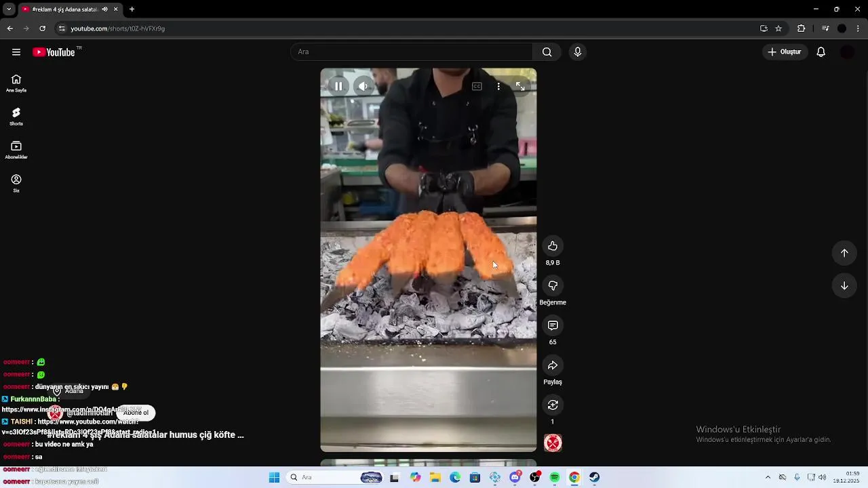Viewport: 868px width, 488px height.
Task: Open the Adana location tag
Action: [68, 391]
